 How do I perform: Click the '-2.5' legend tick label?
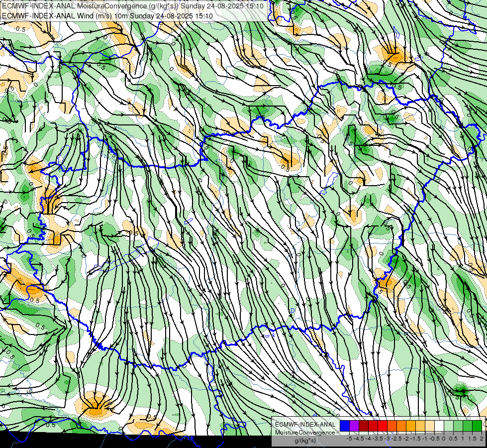[396, 439]
